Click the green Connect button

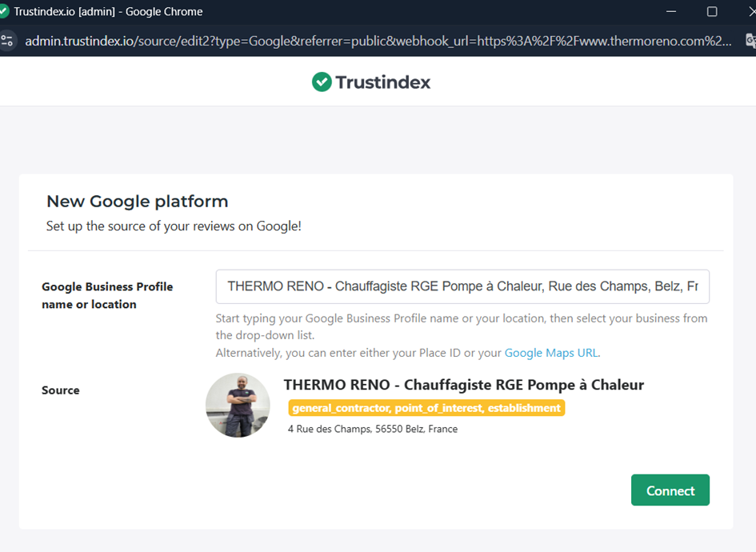[670, 490]
